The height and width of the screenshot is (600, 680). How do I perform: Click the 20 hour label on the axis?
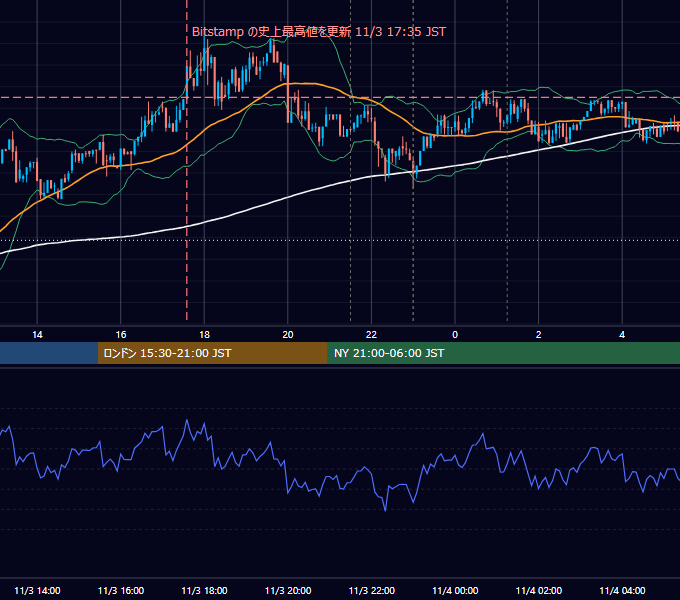click(x=288, y=335)
